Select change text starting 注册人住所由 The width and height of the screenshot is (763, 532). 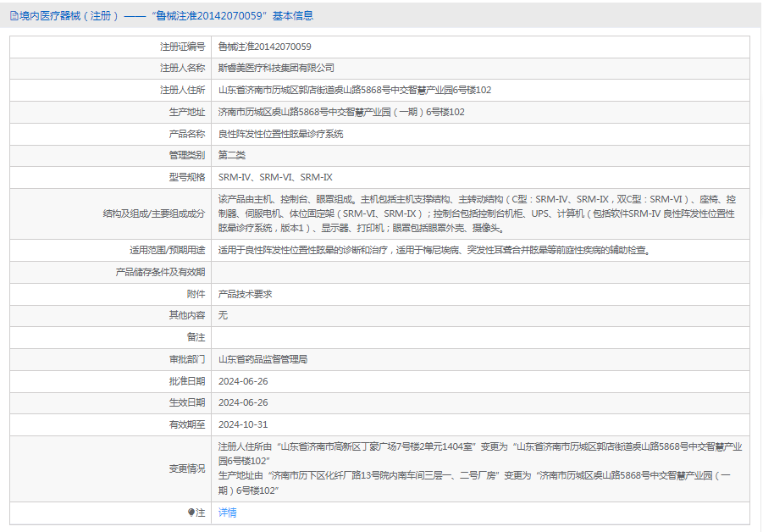(480, 453)
